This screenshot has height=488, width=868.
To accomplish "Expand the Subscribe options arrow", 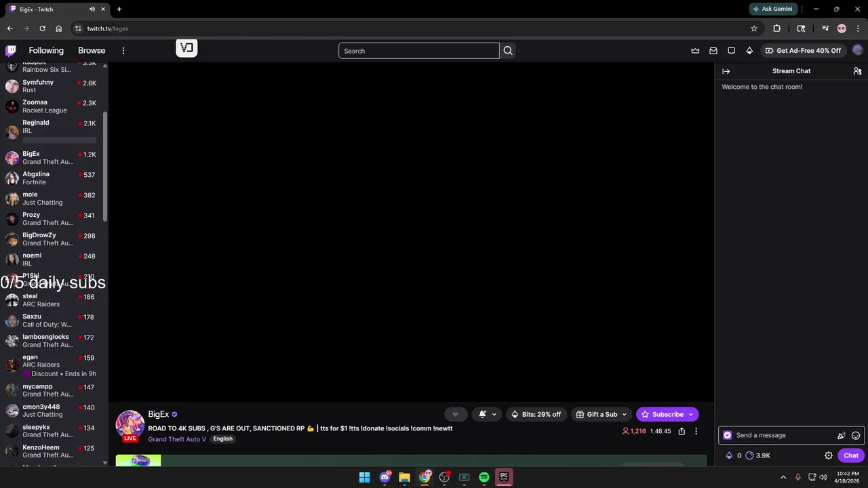I will click(x=691, y=414).
